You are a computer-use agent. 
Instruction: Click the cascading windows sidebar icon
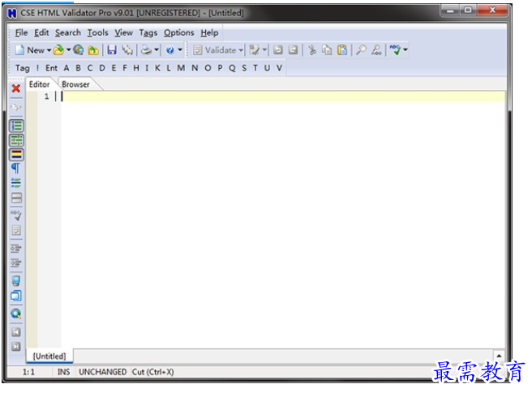click(16, 296)
